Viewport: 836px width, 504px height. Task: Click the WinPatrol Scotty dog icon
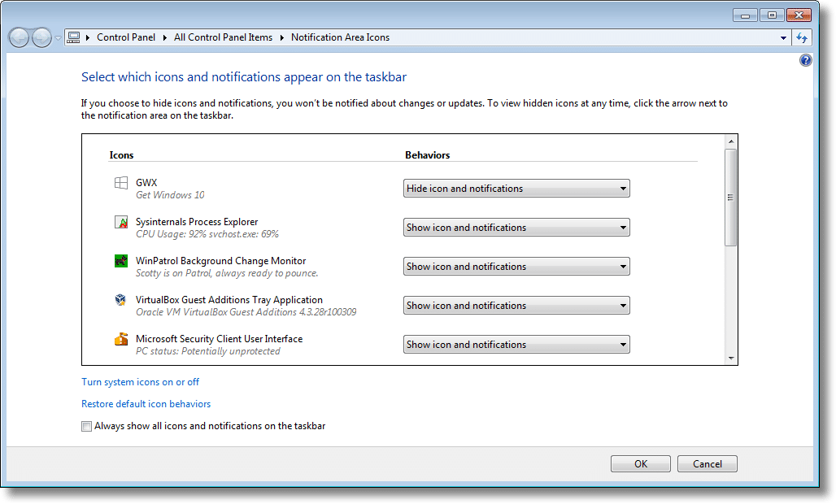pos(121,261)
